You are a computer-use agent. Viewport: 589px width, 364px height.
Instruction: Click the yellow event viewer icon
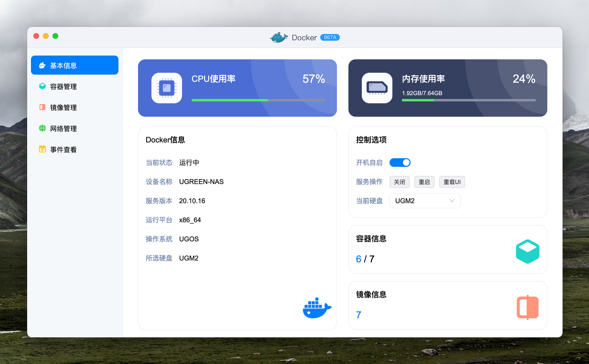tap(42, 149)
